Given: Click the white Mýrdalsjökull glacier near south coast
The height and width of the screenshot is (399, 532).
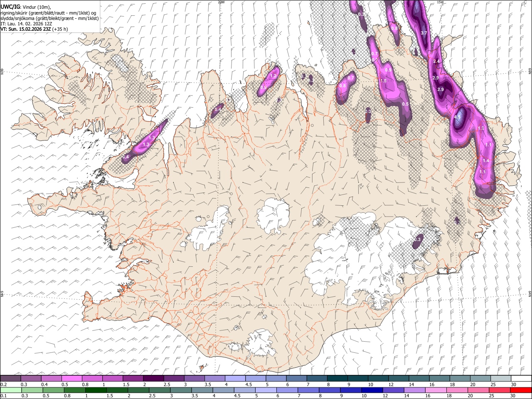Looking at the screenshot, I should click(260, 344).
